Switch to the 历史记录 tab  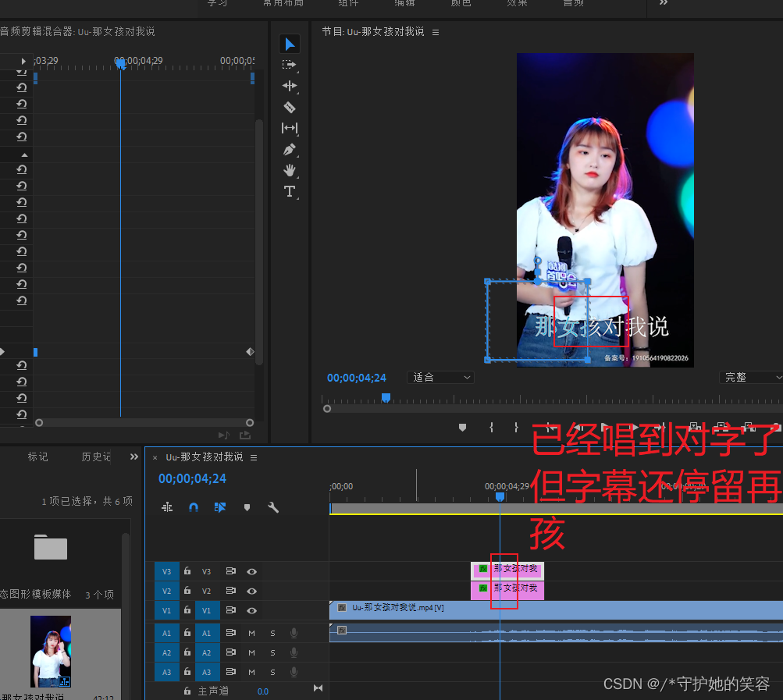click(x=96, y=457)
